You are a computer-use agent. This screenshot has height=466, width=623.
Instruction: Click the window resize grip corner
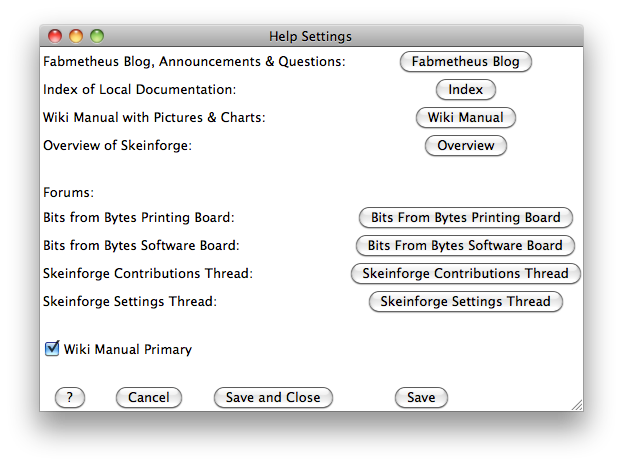577,405
